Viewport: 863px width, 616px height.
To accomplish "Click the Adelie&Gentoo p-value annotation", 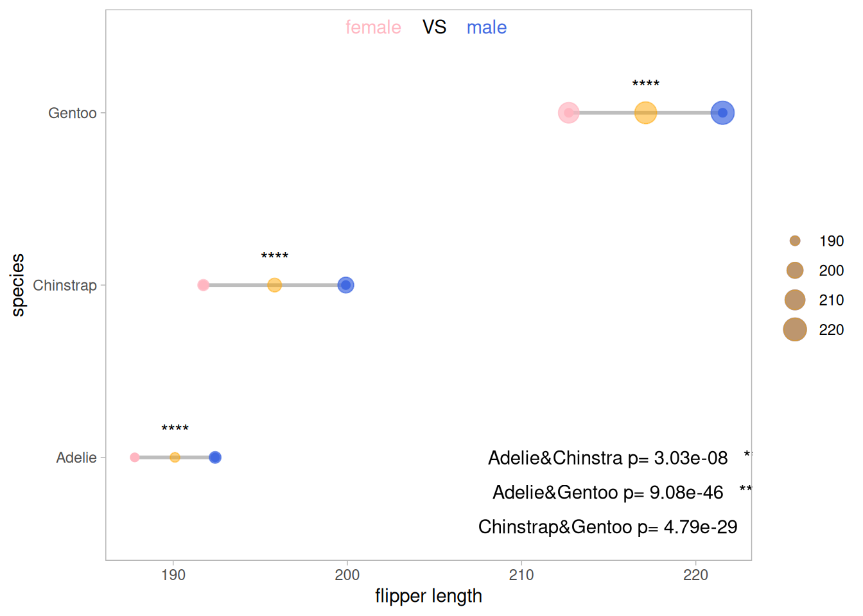I will 607,493.
